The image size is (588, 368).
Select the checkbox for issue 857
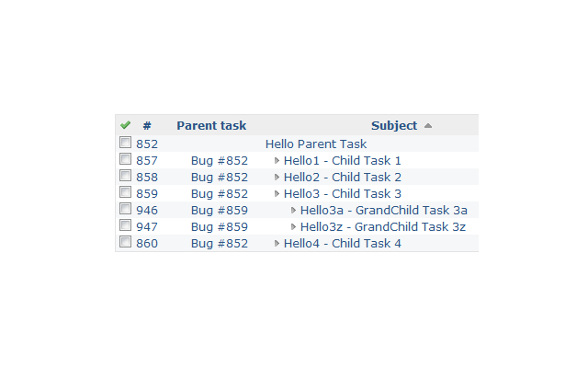pos(125,159)
